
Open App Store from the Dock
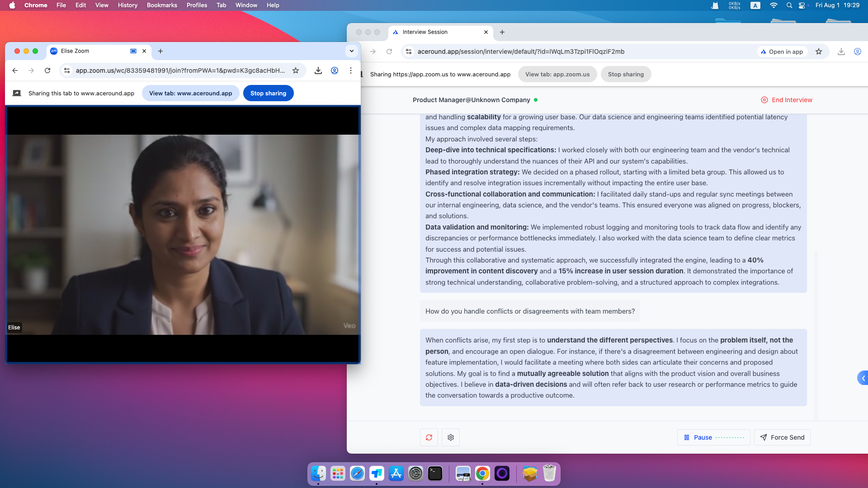tap(396, 474)
